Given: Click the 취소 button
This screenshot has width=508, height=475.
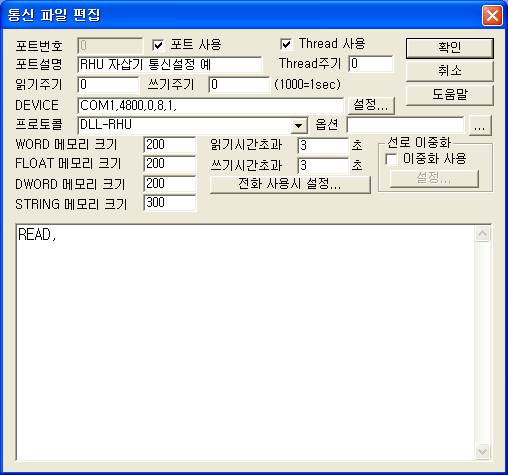Looking at the screenshot, I should tap(450, 71).
